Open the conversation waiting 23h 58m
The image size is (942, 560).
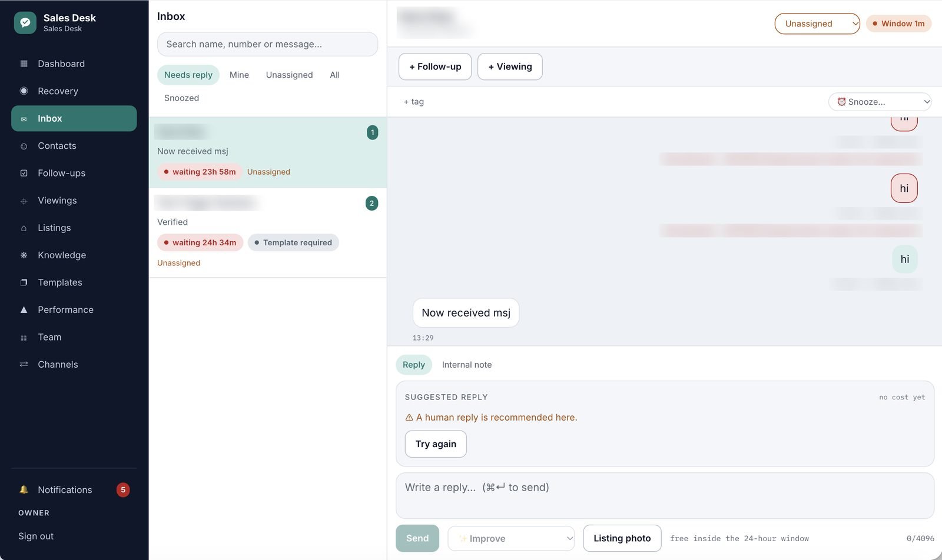pos(268,152)
